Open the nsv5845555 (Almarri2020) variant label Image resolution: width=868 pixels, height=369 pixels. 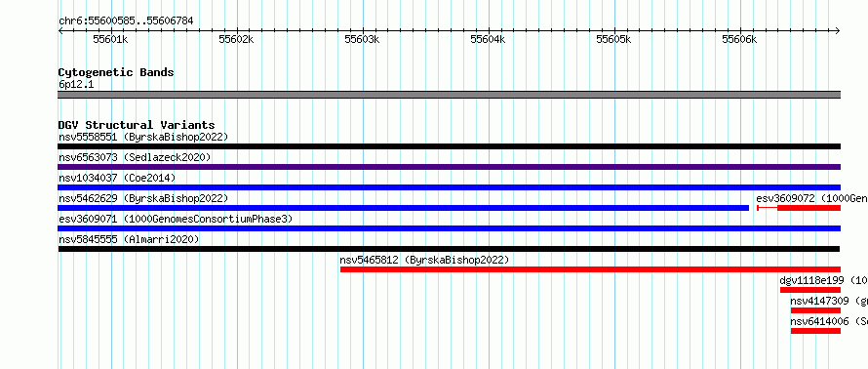point(129,239)
